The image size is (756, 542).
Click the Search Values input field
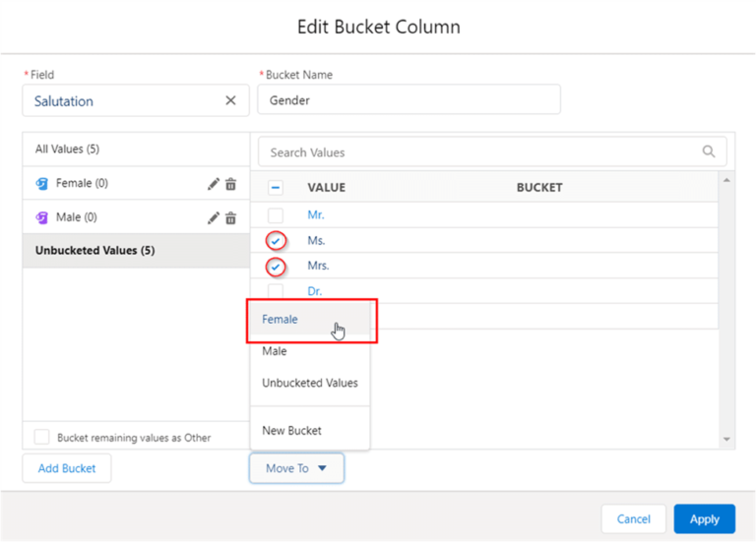(x=492, y=152)
